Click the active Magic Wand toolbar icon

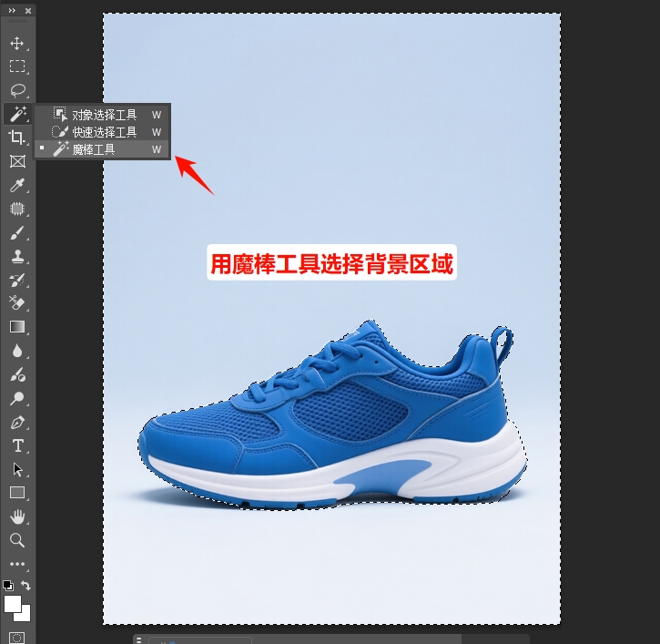pyautogui.click(x=17, y=113)
